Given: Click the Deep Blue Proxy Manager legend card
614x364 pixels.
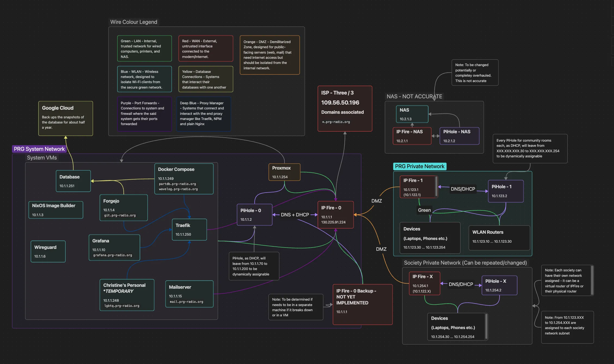Looking at the screenshot, I should click(203, 113).
